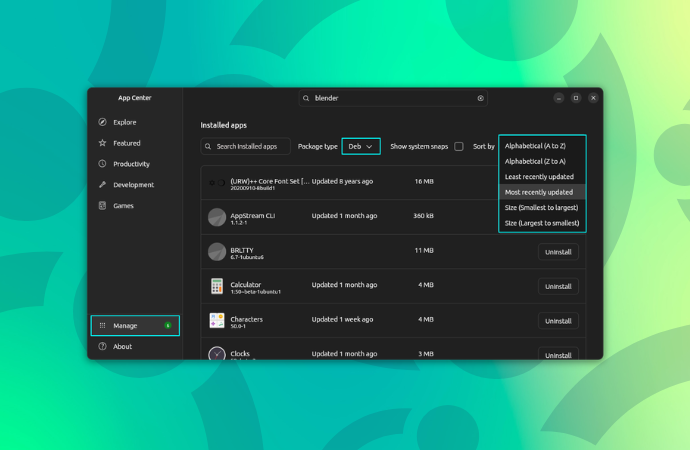Click the Search installed apps field
Viewport: 690px width, 450px height.
tap(246, 146)
